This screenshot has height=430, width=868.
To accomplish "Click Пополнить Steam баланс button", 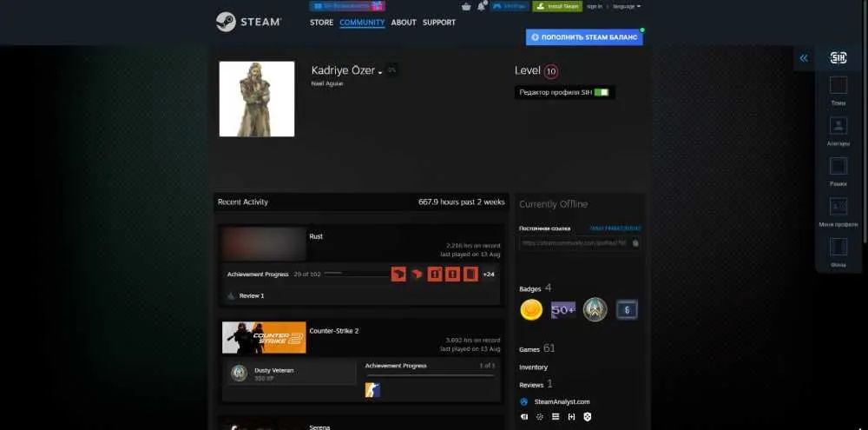I will point(584,37).
